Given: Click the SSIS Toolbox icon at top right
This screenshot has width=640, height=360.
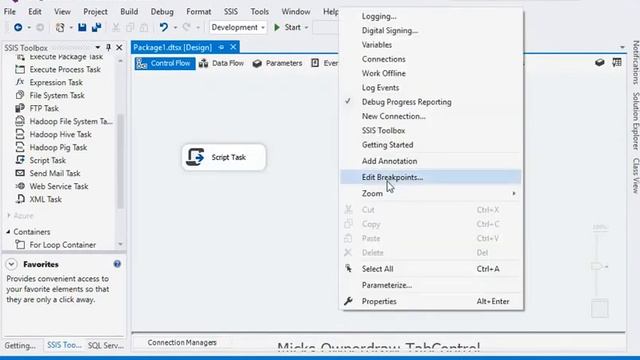Looking at the screenshot, I should point(617,62).
